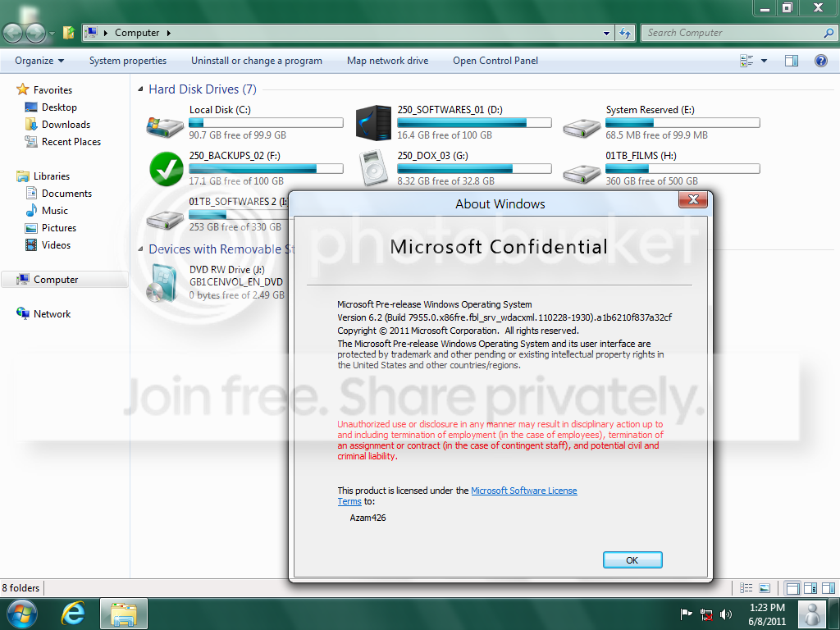840x630 pixels.
Task: Click the details view icon in status bar
Action: click(746, 588)
